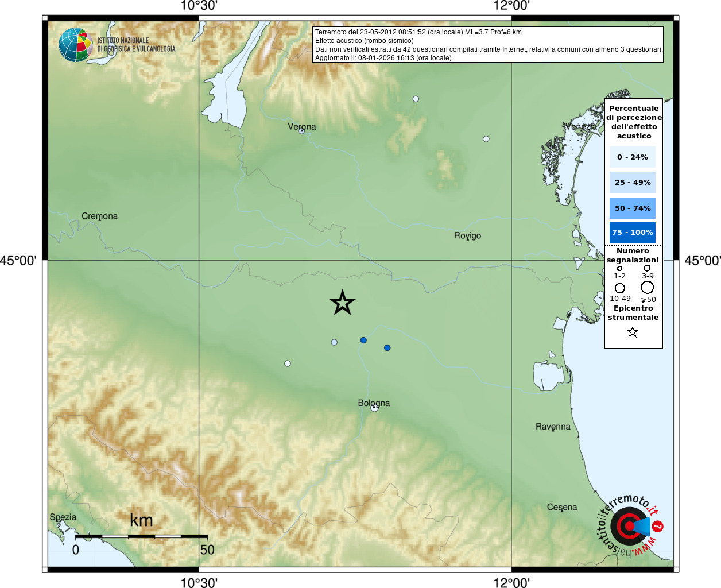Click the 75 - 100% legend swatch
This screenshot has height=588, width=721.
pyautogui.click(x=632, y=233)
